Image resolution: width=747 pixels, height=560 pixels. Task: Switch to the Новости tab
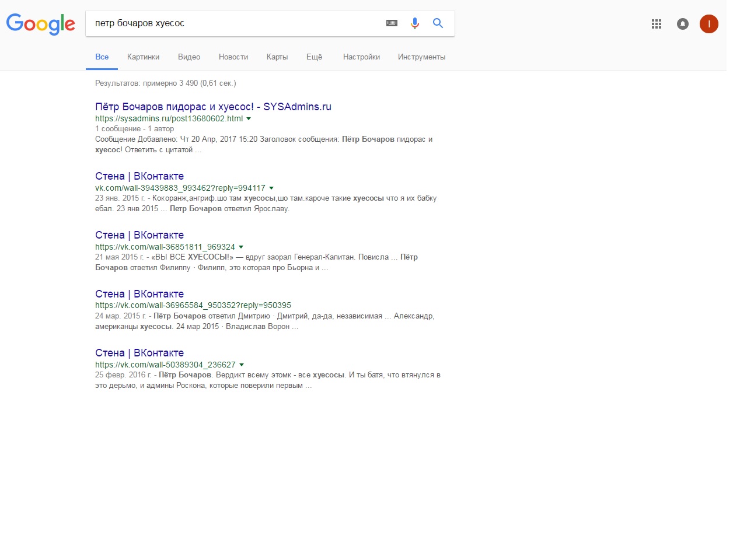pyautogui.click(x=233, y=57)
